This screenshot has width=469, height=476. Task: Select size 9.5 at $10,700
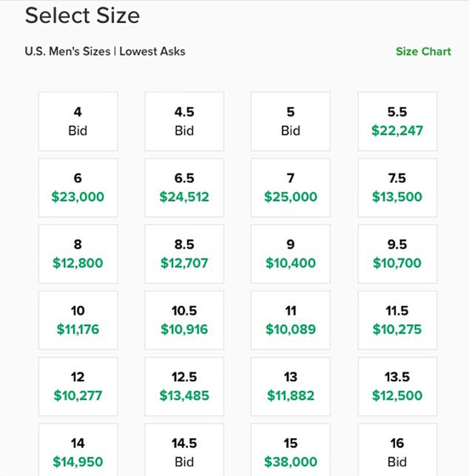pyautogui.click(x=397, y=254)
